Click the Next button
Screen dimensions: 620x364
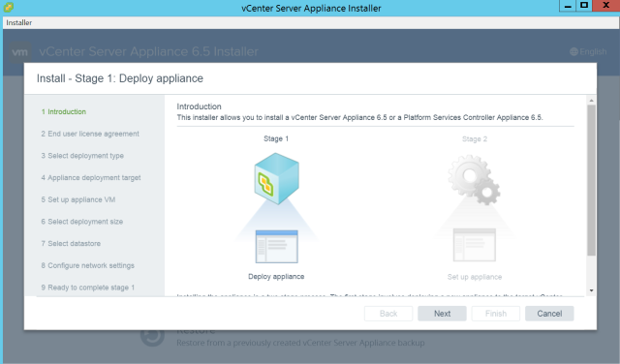pyautogui.click(x=442, y=314)
